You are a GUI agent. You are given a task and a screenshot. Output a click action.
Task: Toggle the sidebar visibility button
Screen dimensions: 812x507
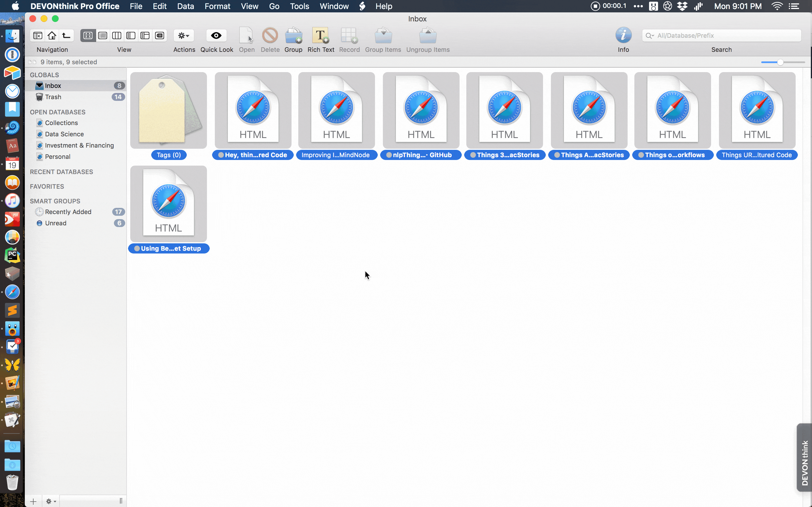(x=37, y=35)
